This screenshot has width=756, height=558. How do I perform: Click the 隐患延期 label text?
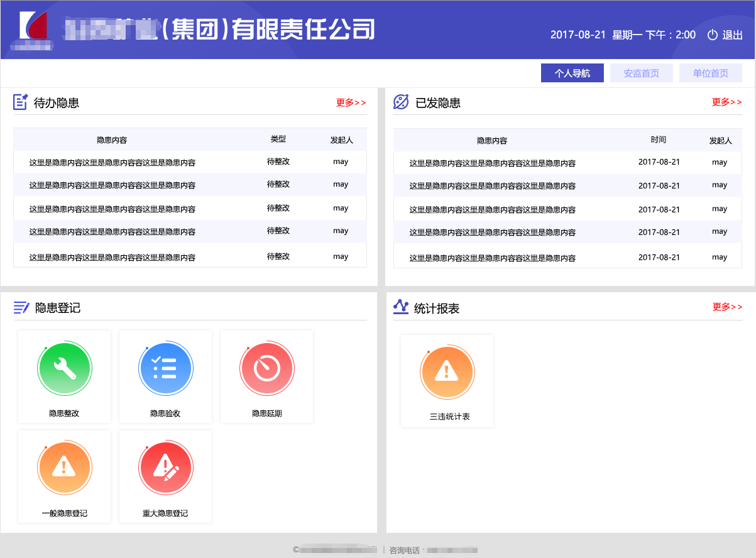point(267,413)
